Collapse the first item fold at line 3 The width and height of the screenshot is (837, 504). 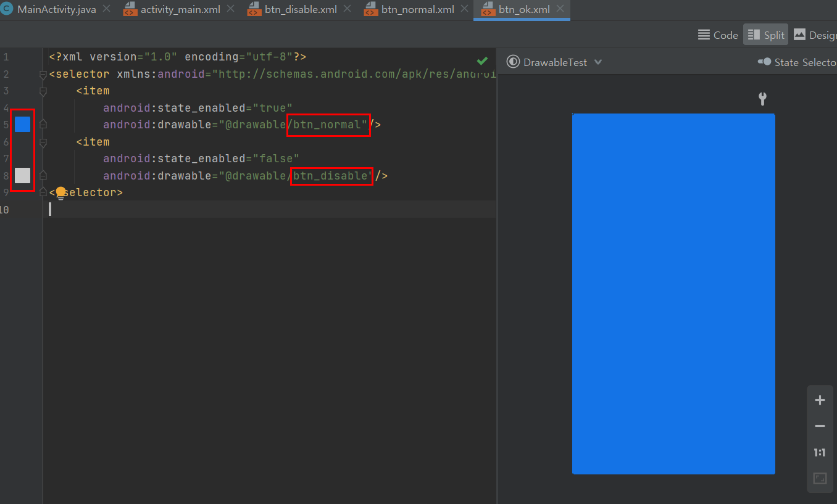pyautogui.click(x=43, y=91)
